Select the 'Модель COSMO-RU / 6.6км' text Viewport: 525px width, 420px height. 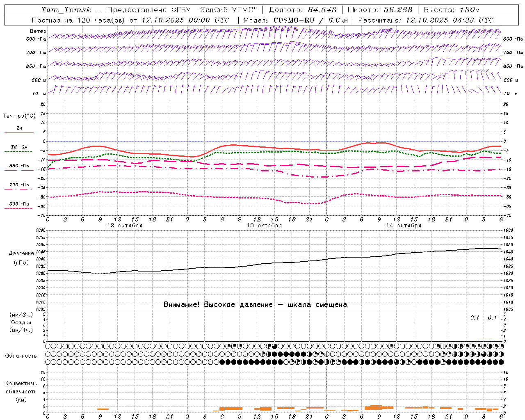coord(295,20)
